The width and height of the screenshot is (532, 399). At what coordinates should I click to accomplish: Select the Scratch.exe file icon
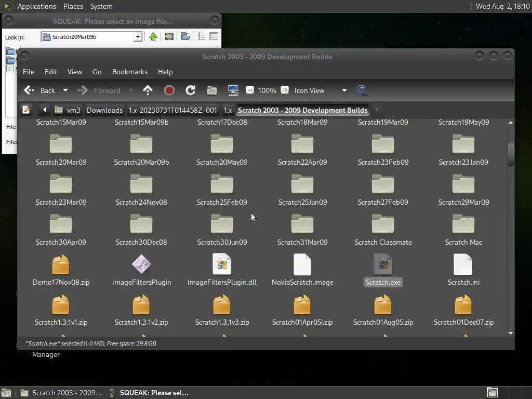(x=383, y=264)
